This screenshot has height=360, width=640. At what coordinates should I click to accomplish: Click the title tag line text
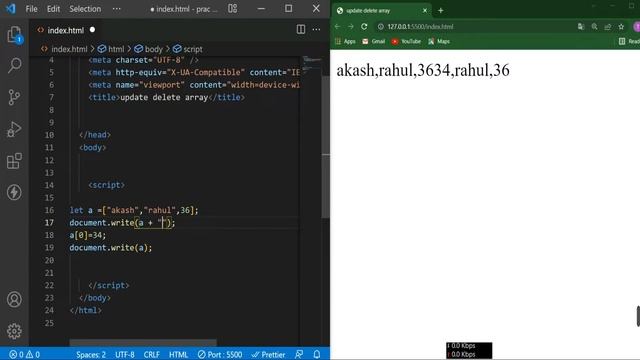(167, 98)
